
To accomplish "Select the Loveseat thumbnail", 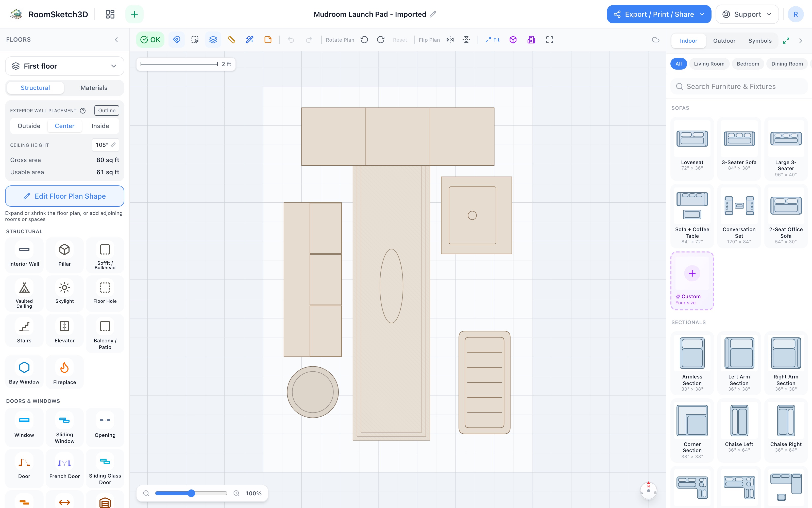I will (x=692, y=139).
